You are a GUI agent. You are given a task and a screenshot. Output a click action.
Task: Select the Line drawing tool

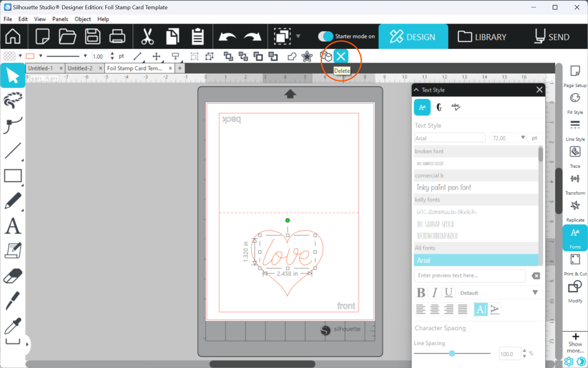click(x=13, y=151)
